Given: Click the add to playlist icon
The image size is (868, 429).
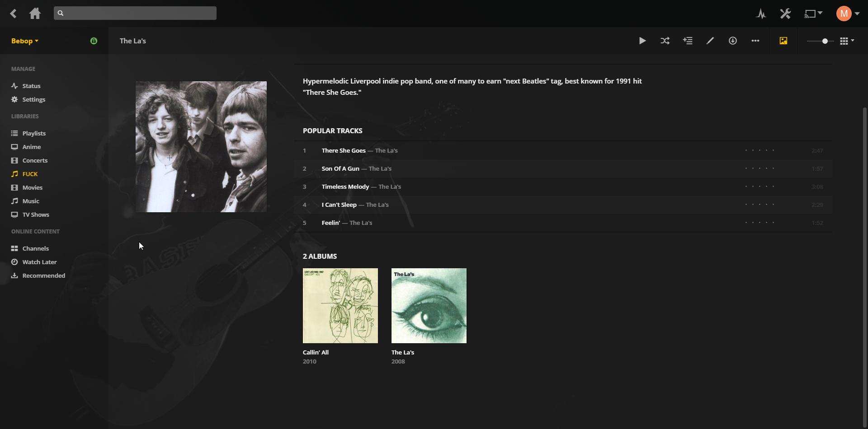Looking at the screenshot, I should click(688, 41).
